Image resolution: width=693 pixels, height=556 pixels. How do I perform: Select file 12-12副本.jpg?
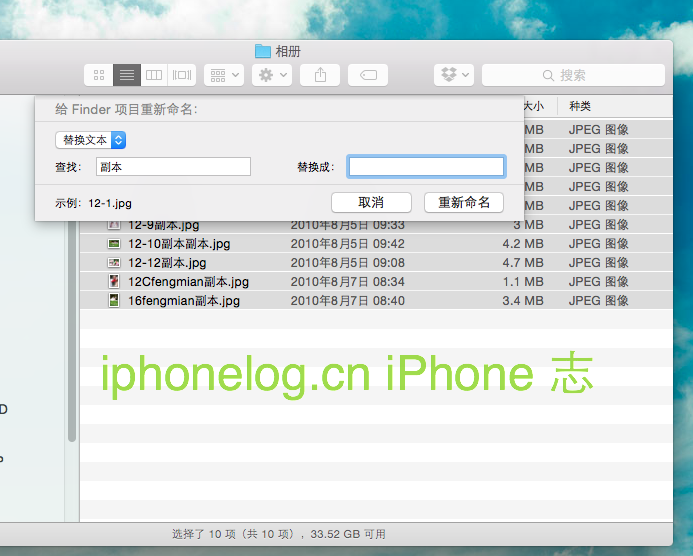(x=167, y=263)
